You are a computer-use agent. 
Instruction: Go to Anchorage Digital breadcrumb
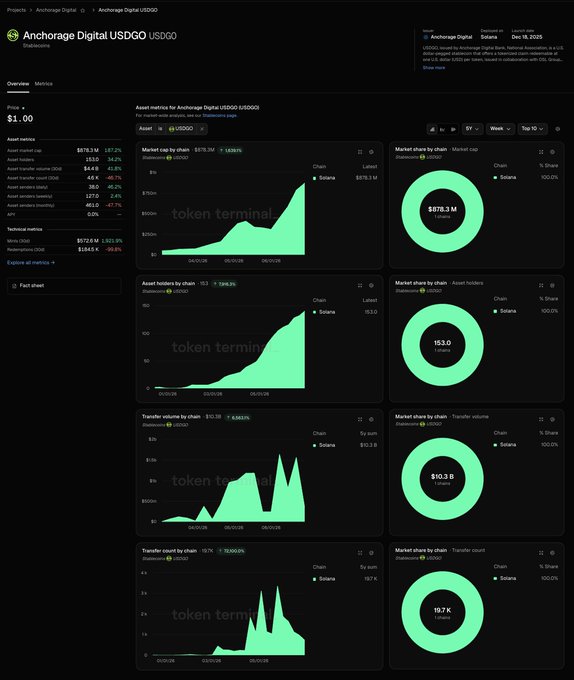pyautogui.click(x=56, y=10)
